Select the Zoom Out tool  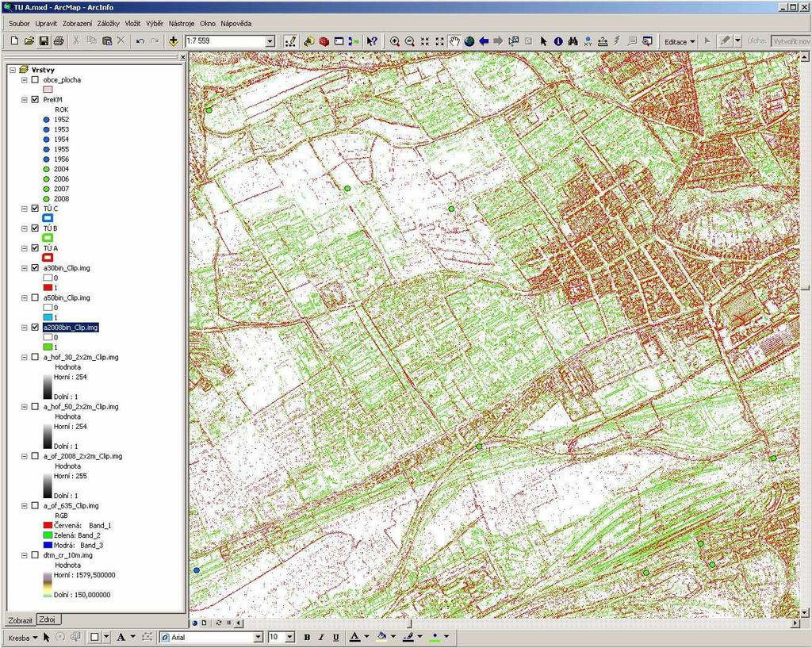click(410, 41)
